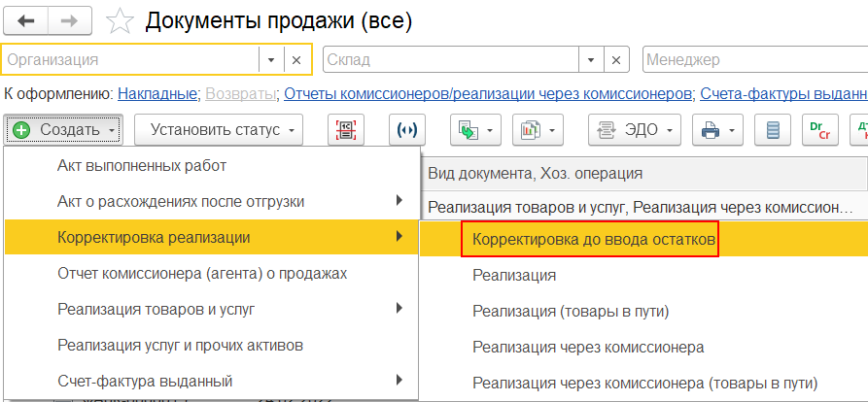Add page to favorites with star icon
Image resolution: width=868 pixels, height=402 pixels.
click(x=121, y=20)
